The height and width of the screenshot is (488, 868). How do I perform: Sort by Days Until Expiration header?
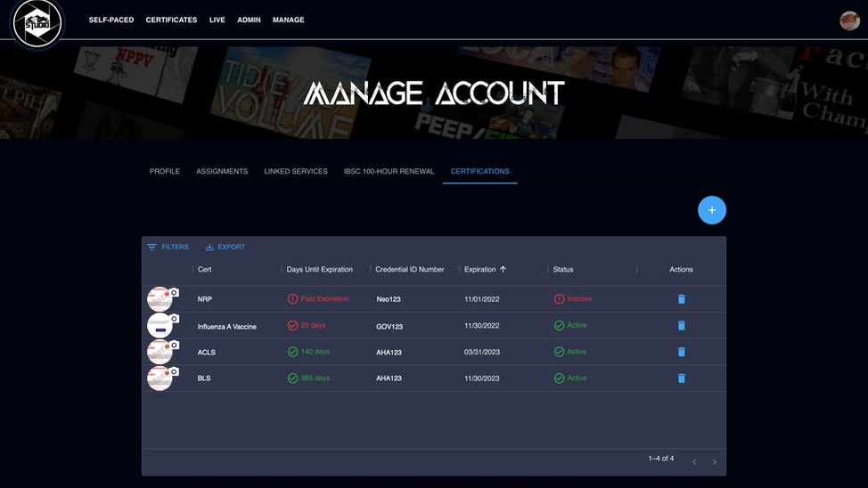click(x=319, y=270)
